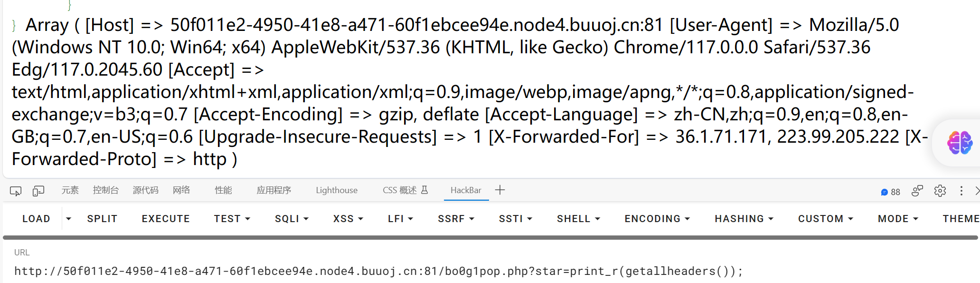980x283 pixels.
Task: Open the brain AI assistant floating icon
Action: [x=960, y=143]
